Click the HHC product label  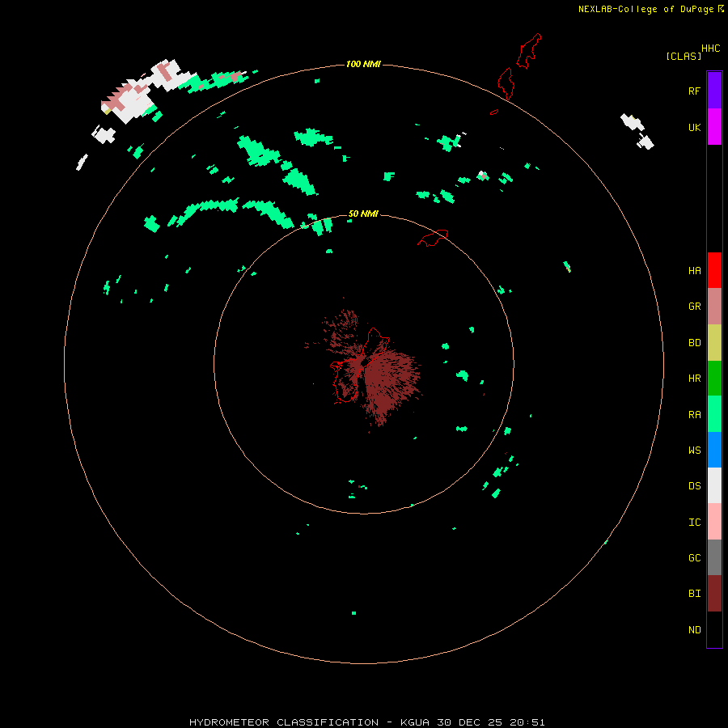pos(711,49)
